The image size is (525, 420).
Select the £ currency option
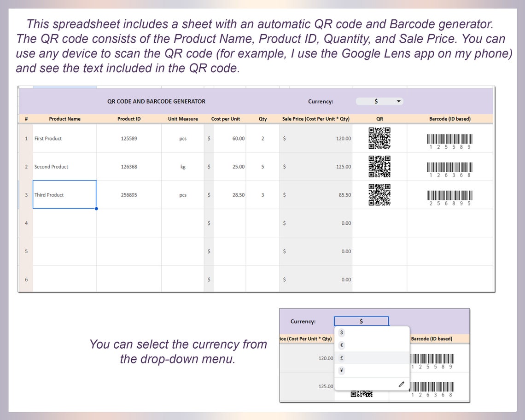341,357
